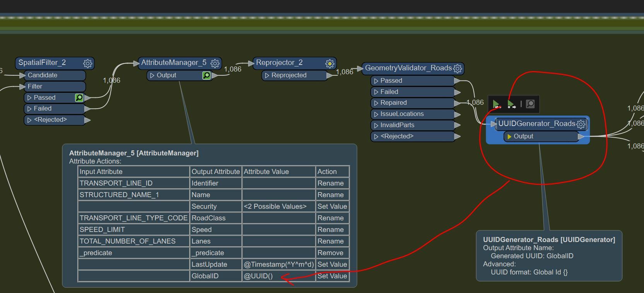
Task: Click 'UUID format: Global Id {}' line
Action: [529, 272]
